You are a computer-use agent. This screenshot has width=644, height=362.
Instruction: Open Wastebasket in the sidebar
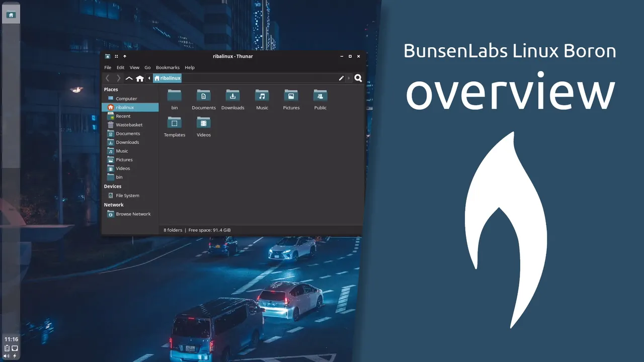tap(130, 125)
